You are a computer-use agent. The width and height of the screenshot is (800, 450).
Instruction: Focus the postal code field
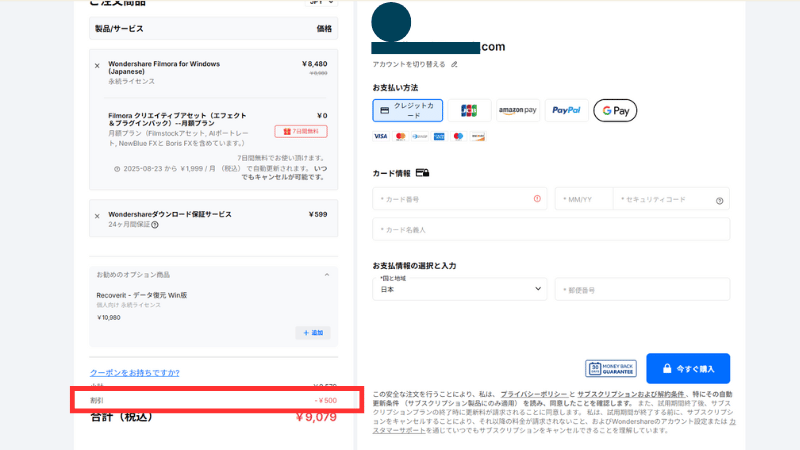tap(642, 289)
